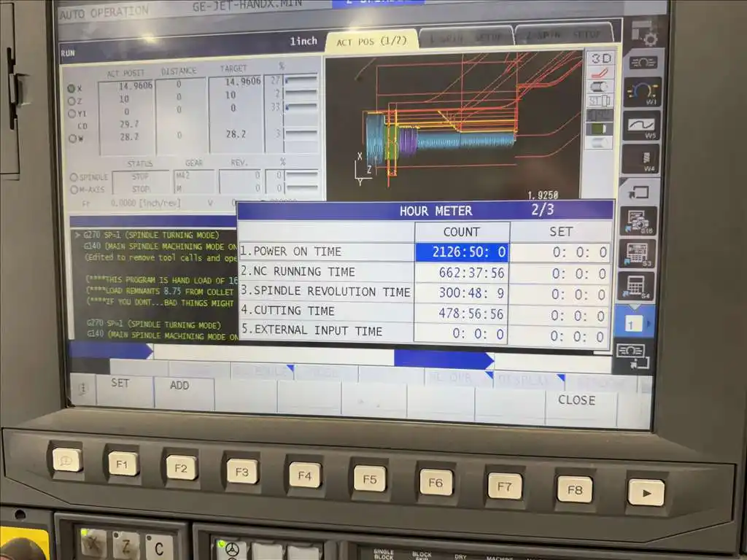Select the X axis radio button
Image resolution: width=747 pixels, height=560 pixels.
(72, 88)
